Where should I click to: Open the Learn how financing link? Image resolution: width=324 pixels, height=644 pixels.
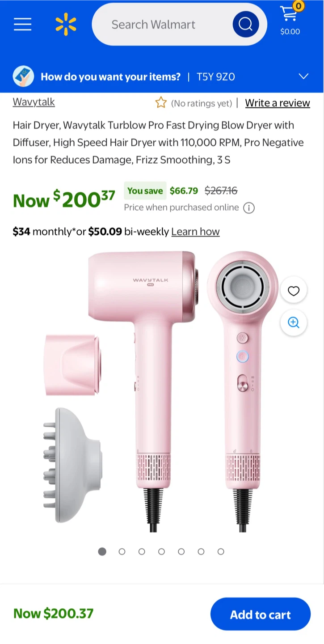[195, 232]
